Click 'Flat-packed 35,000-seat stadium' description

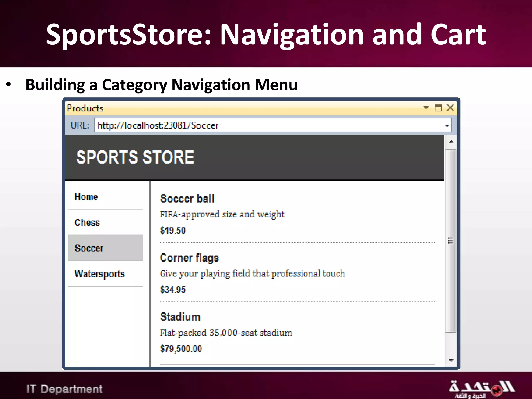click(x=226, y=333)
